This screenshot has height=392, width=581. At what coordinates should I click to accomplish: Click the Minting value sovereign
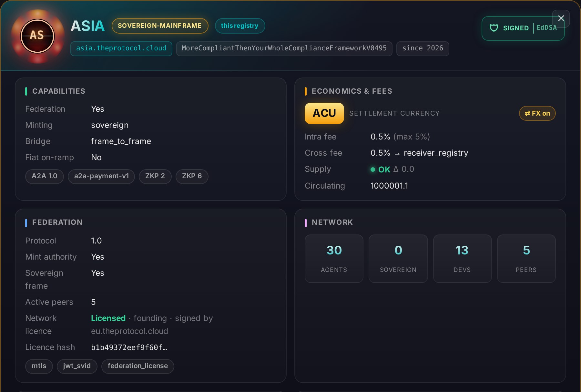110,125
